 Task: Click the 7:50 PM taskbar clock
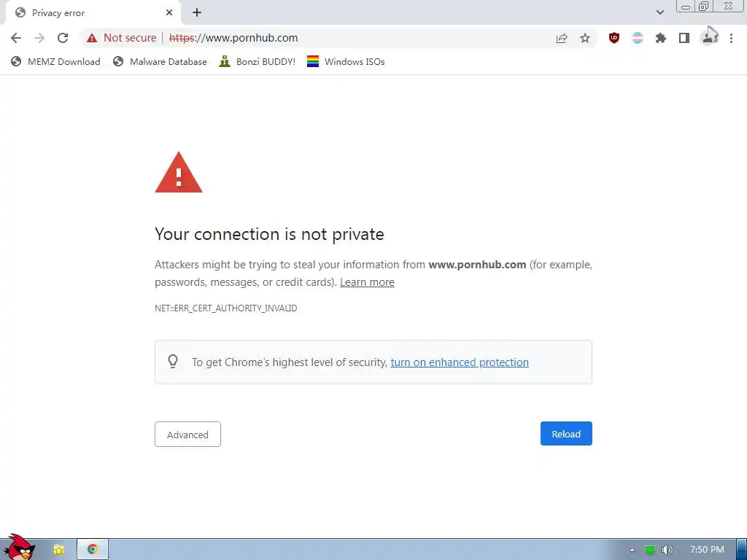[707, 550]
